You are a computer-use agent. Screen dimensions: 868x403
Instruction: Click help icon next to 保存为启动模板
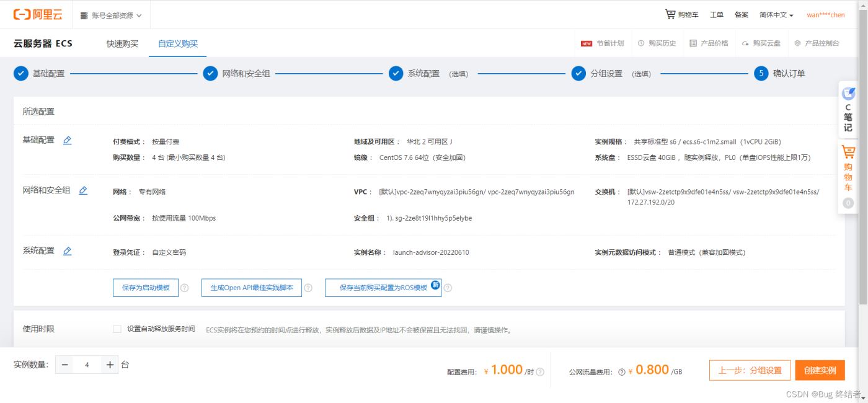(x=184, y=288)
